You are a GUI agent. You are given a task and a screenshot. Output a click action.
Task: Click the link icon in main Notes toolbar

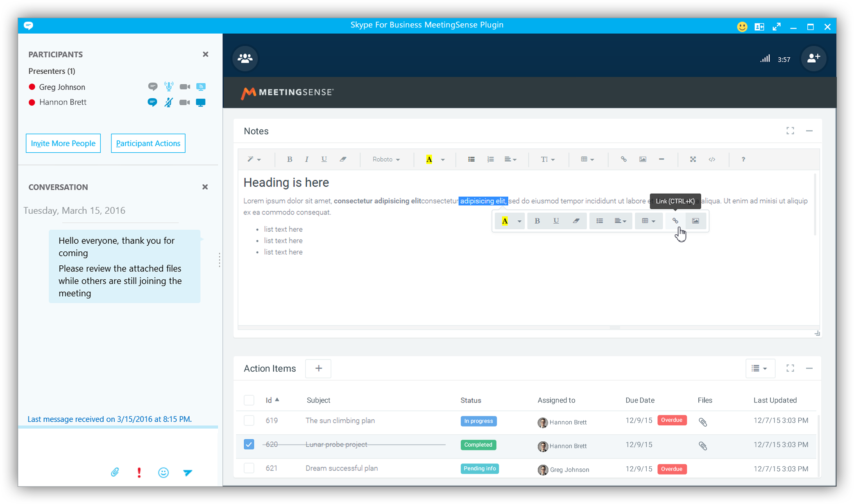coord(623,159)
